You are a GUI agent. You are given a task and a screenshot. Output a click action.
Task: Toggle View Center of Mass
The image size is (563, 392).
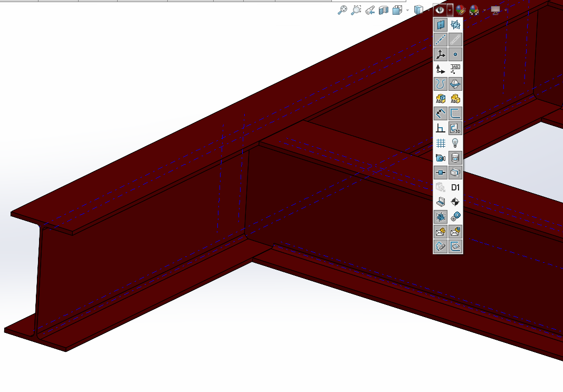point(455,202)
